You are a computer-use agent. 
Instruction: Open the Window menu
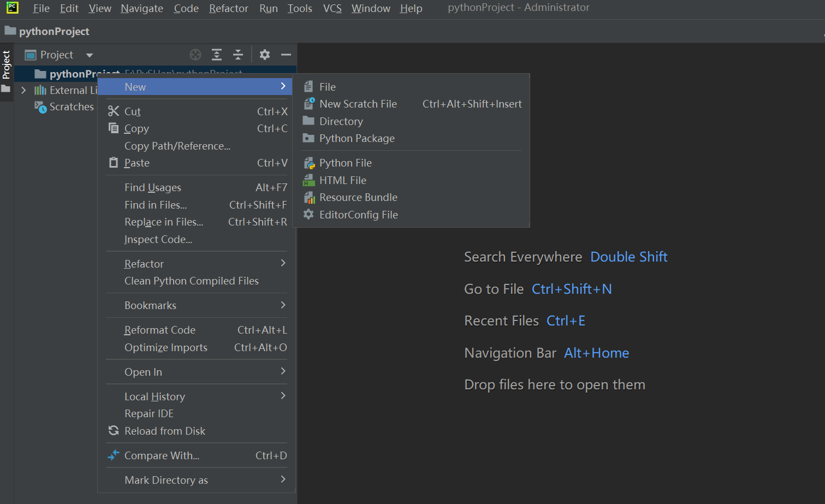click(371, 8)
